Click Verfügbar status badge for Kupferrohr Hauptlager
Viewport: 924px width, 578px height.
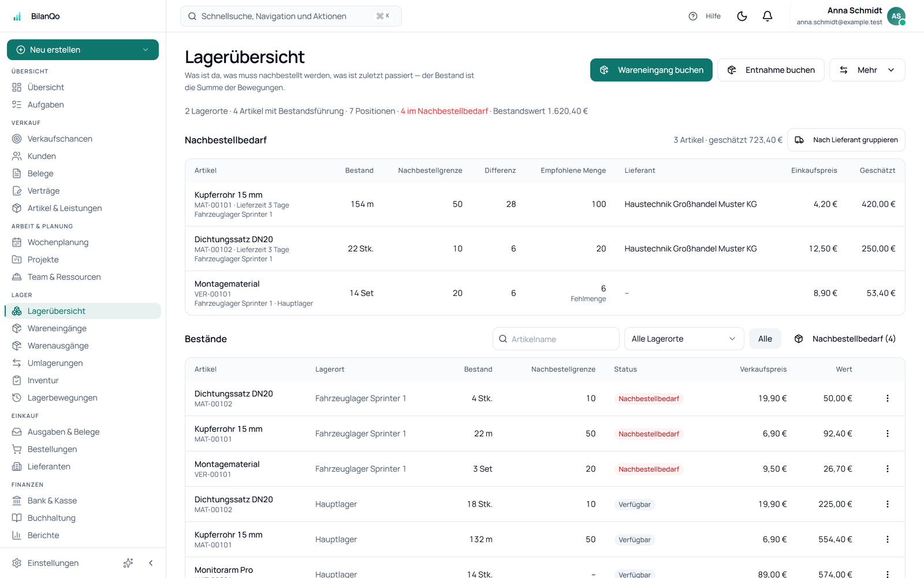click(635, 540)
